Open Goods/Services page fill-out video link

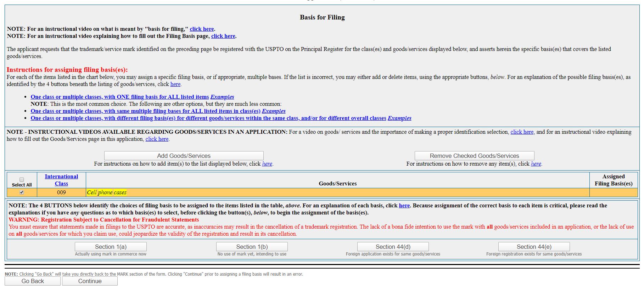point(157,139)
